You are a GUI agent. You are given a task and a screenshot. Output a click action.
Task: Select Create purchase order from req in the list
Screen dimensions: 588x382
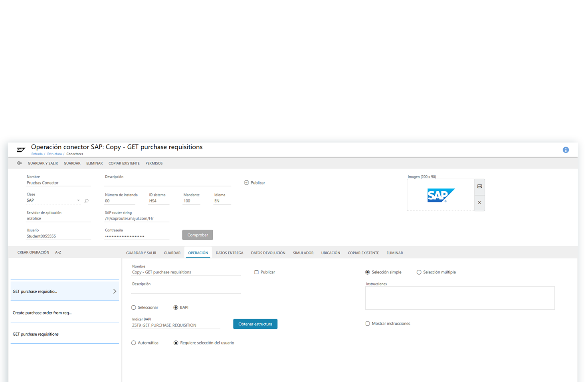42,313
